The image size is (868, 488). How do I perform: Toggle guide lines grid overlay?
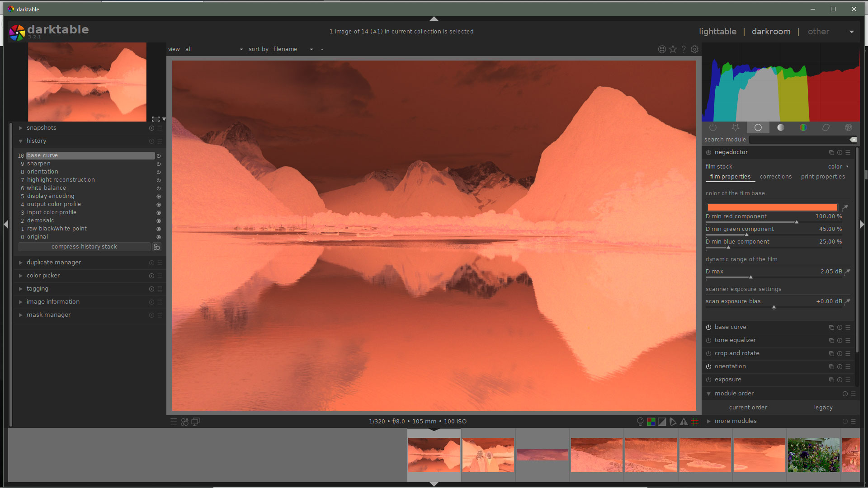[695, 422]
